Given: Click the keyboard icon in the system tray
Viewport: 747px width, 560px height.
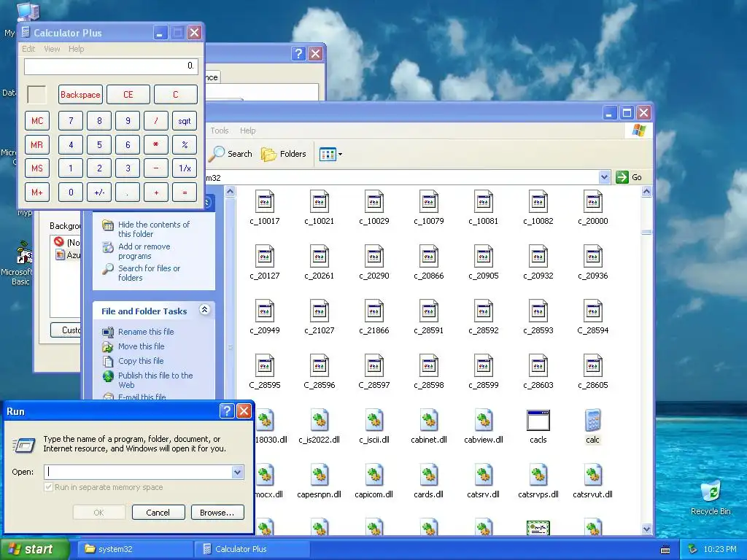Looking at the screenshot, I should coord(665,550).
